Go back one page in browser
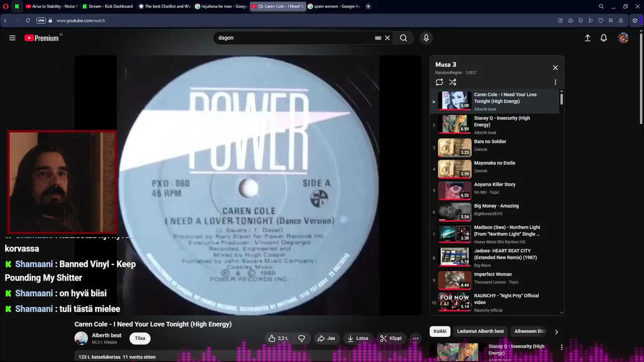 (5, 21)
